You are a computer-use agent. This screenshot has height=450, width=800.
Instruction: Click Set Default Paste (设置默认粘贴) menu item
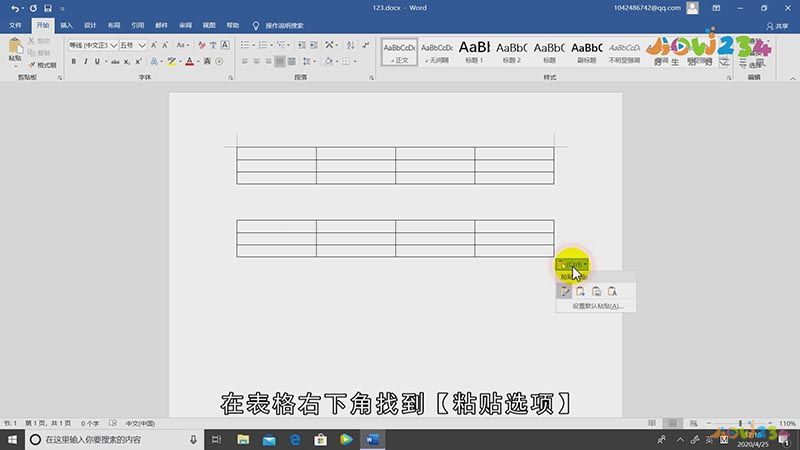(596, 306)
